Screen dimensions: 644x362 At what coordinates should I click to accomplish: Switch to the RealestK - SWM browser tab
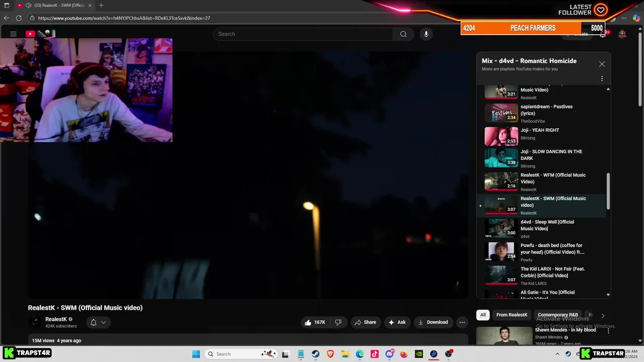[54, 5]
